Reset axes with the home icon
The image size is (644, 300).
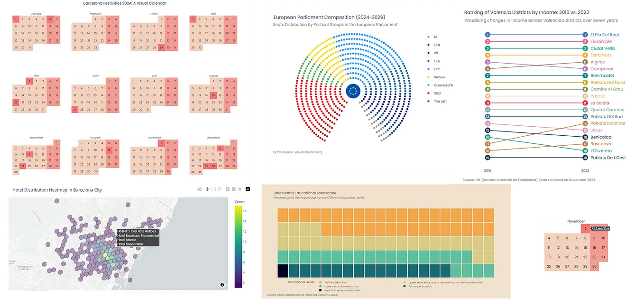(239, 189)
